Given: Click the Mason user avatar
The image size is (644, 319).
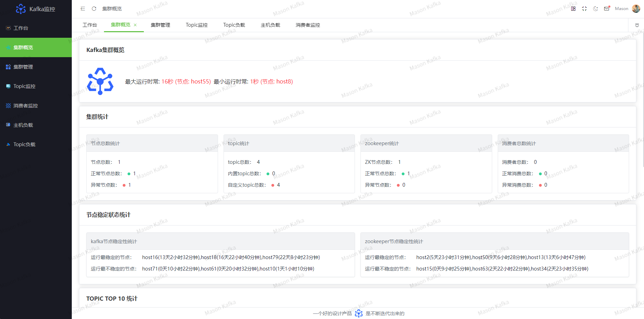Looking at the screenshot, I should (636, 9).
